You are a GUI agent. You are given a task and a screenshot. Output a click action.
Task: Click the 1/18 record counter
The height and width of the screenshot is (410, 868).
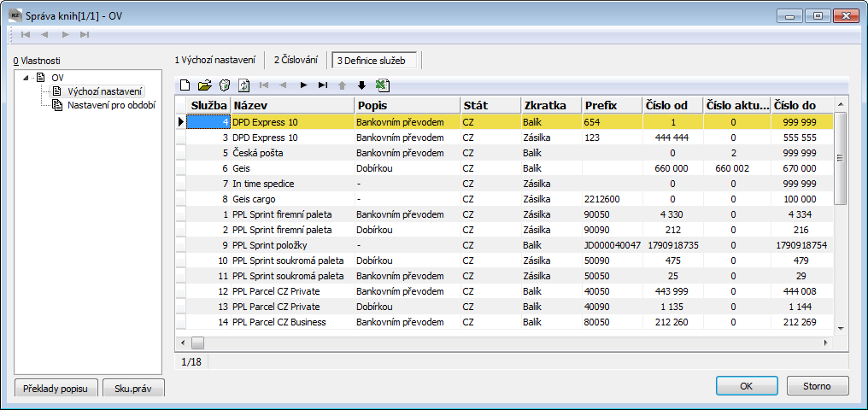coord(191,362)
